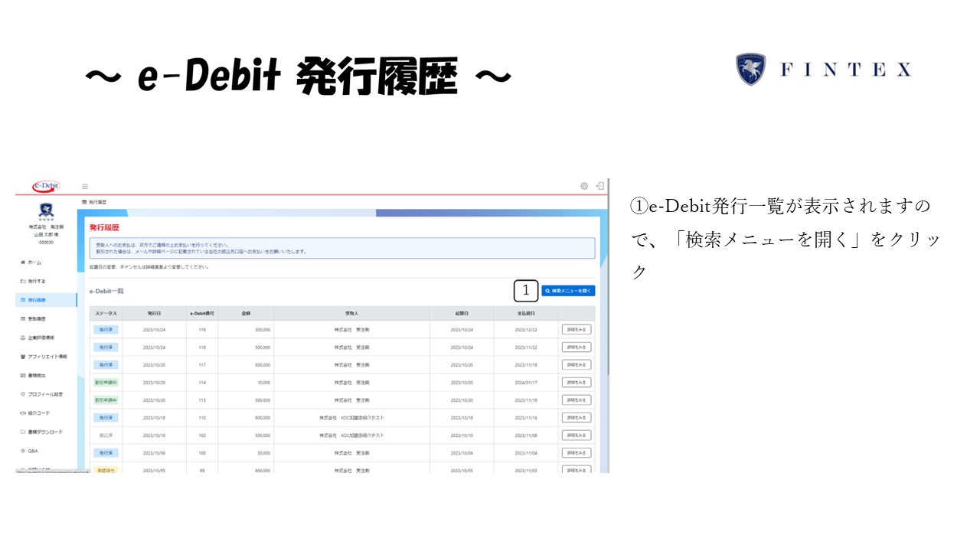980x551 pixels.
Task: Click the 発行日 column header
Action: pos(154,313)
